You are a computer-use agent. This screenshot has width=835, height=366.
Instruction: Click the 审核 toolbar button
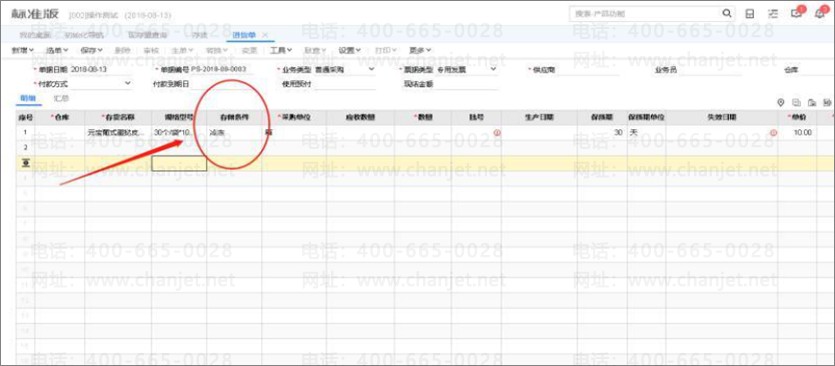pos(151,50)
